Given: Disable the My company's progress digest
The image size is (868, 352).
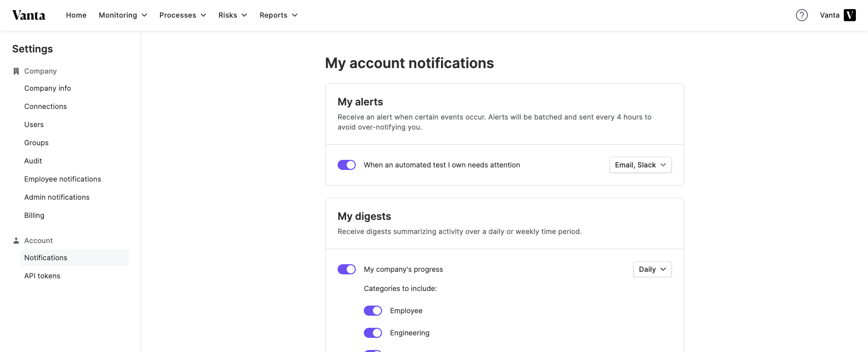Looking at the screenshot, I should pyautogui.click(x=347, y=269).
